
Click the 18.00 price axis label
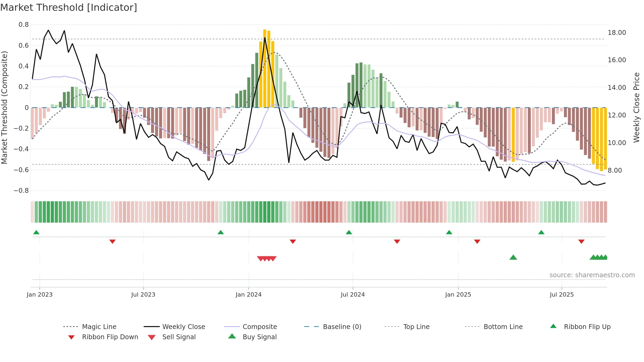coord(617,33)
